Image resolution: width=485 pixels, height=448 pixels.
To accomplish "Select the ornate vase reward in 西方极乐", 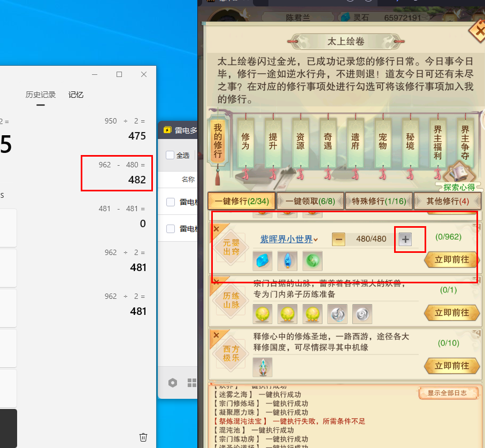I will pos(263,367).
